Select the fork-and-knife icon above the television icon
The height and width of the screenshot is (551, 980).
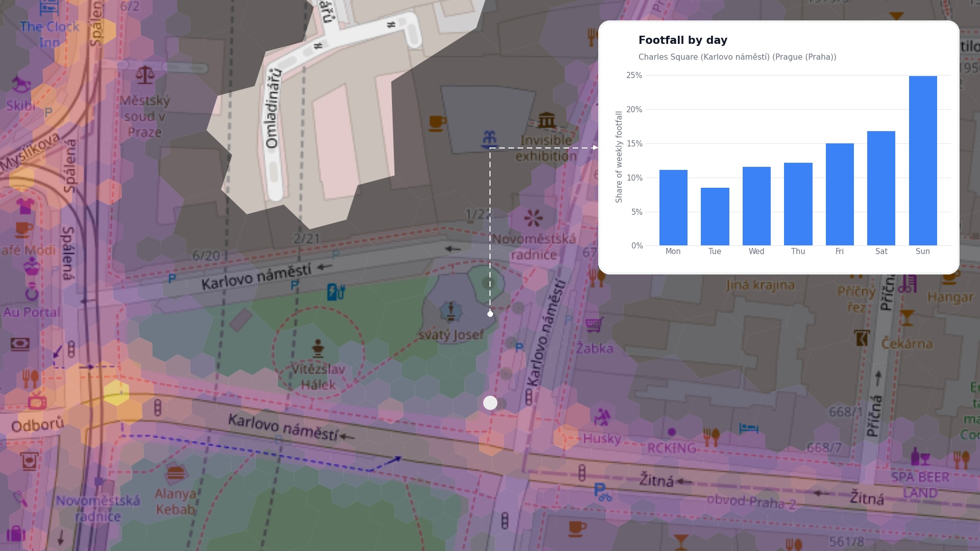pyautogui.click(x=31, y=378)
